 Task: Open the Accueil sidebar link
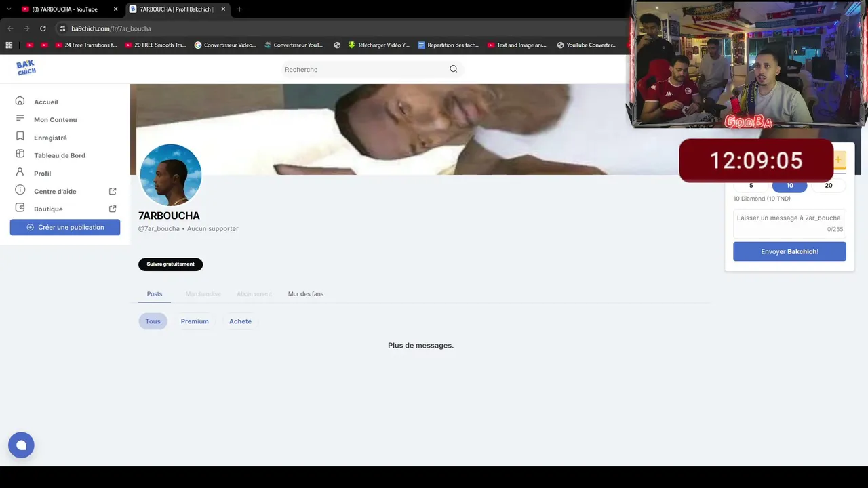(x=46, y=102)
